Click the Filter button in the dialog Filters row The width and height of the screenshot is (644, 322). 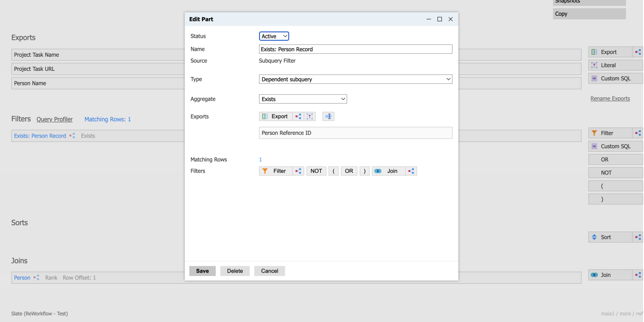(276, 171)
